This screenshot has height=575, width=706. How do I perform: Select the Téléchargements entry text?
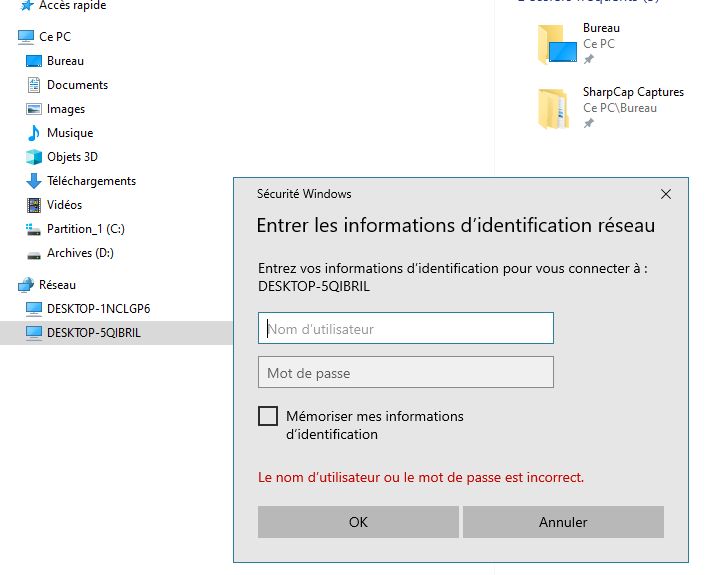[91, 181]
